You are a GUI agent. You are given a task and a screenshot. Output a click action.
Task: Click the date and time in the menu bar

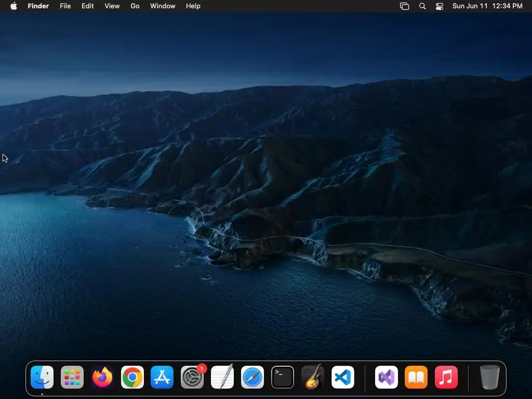point(487,6)
